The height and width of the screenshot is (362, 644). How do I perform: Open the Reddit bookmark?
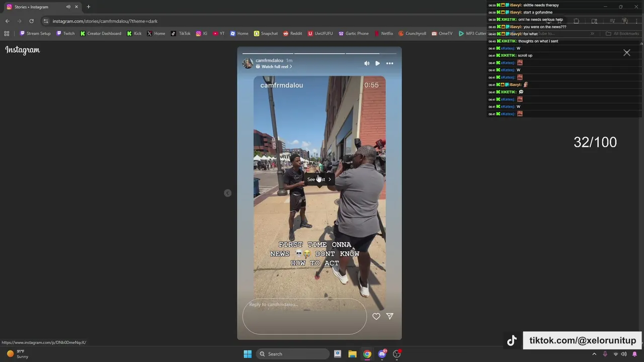point(293,34)
